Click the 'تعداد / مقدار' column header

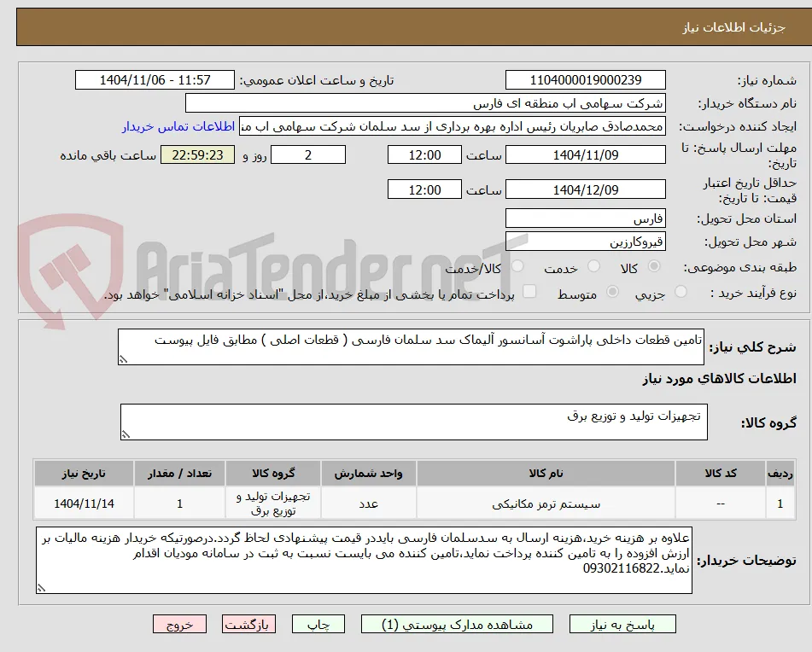coord(179,473)
